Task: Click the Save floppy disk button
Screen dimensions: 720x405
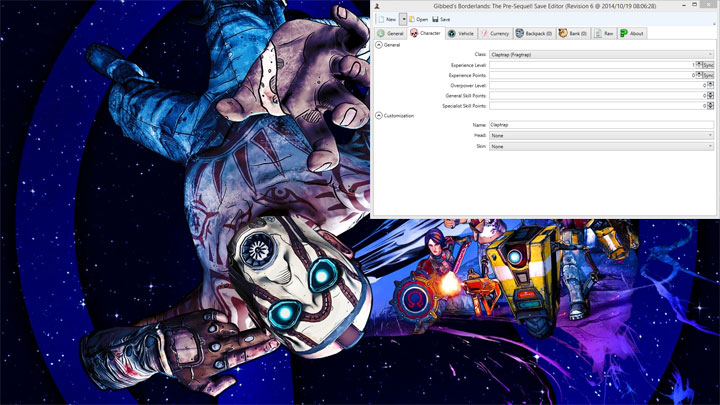Action: (441, 19)
